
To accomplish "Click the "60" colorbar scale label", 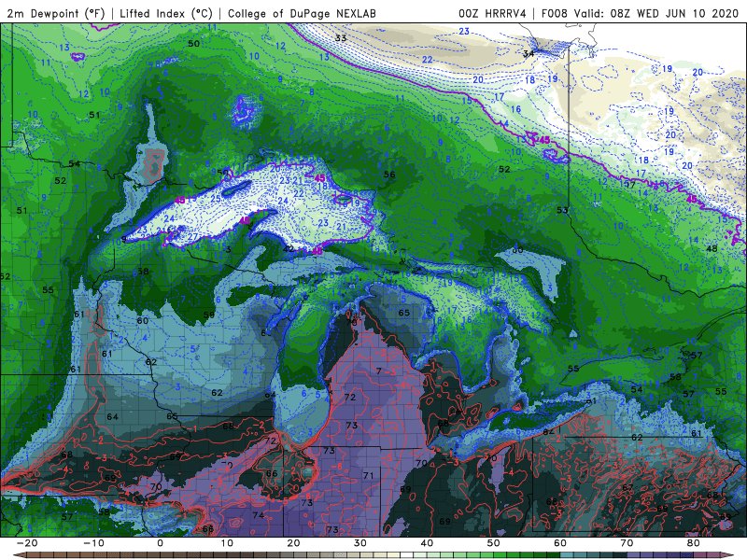I will (x=560, y=543).
